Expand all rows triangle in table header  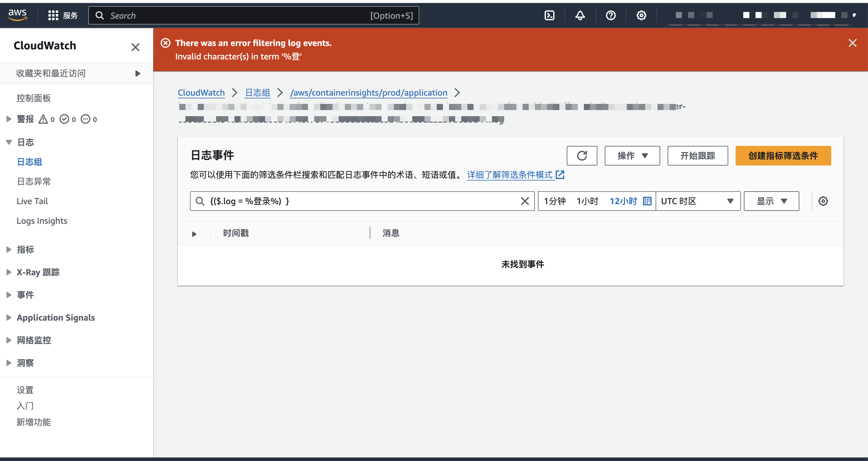(194, 234)
